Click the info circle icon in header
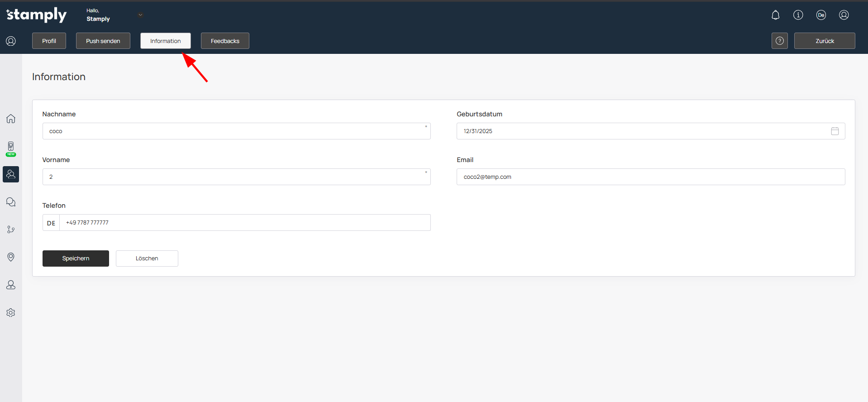Image resolution: width=868 pixels, height=402 pixels. (x=798, y=15)
